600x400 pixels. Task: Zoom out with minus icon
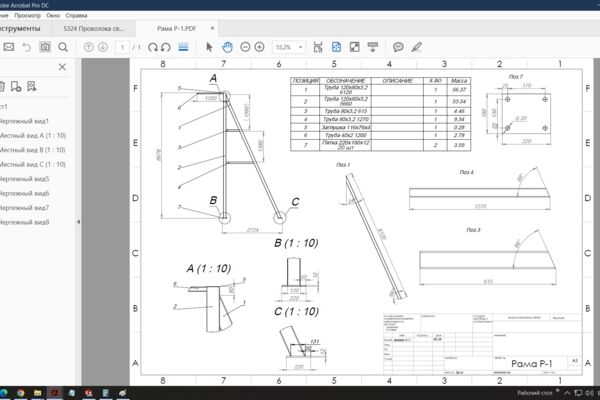[245, 47]
